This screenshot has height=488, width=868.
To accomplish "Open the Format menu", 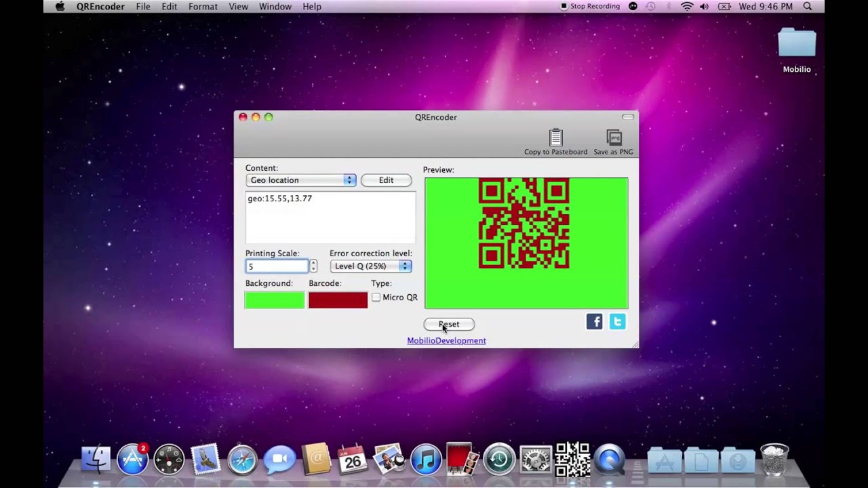I will 203,6.
